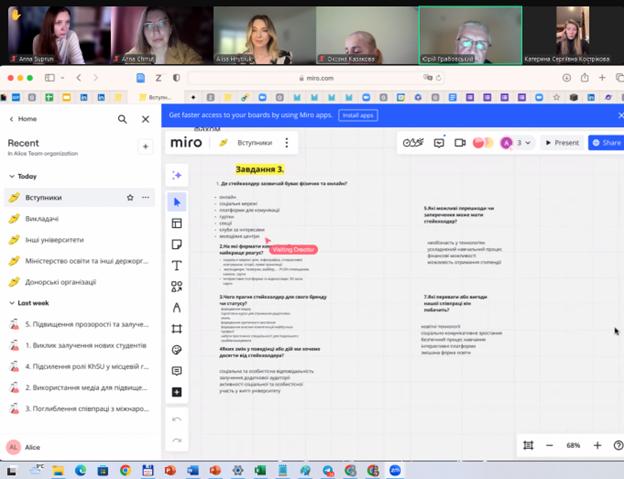Viewport: 624px width, 479px height.
Task: Go back to Home
Action: [23, 119]
